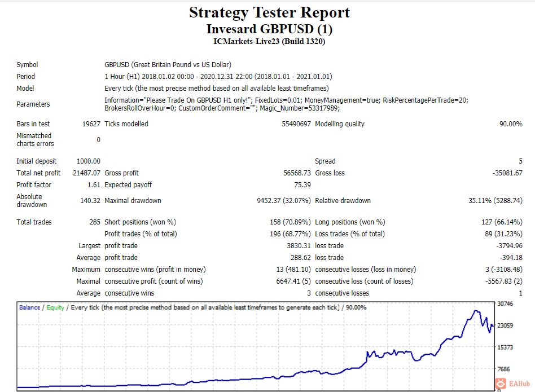The height and width of the screenshot is (392, 535).
Task: Click the Total trades label
Action: click(x=34, y=222)
